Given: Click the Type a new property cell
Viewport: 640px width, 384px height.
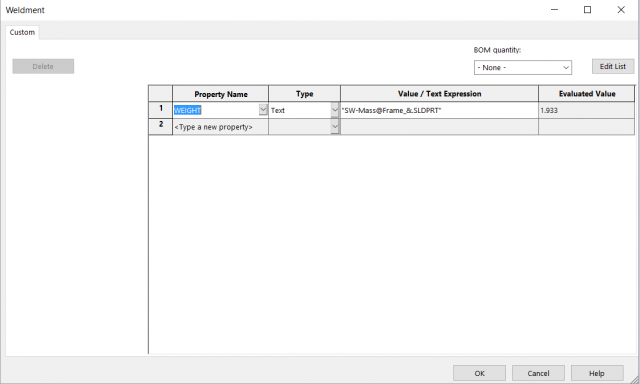Looking at the screenshot, I should pos(220,127).
